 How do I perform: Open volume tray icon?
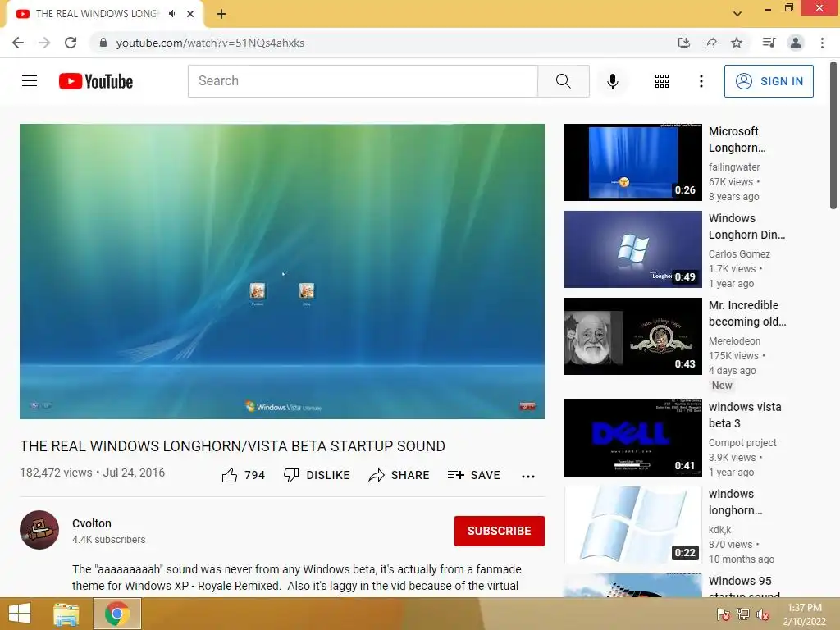(x=763, y=614)
